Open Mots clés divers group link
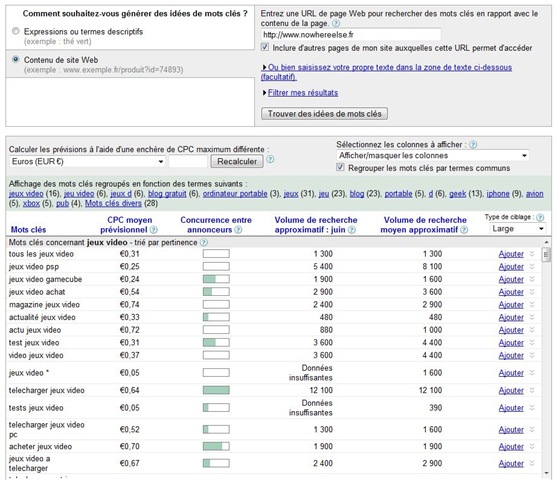 (x=113, y=204)
